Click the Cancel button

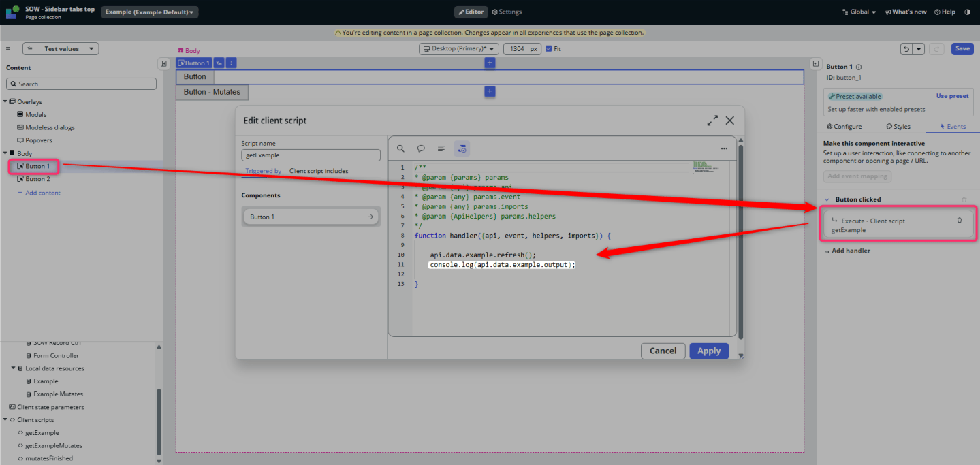point(663,351)
